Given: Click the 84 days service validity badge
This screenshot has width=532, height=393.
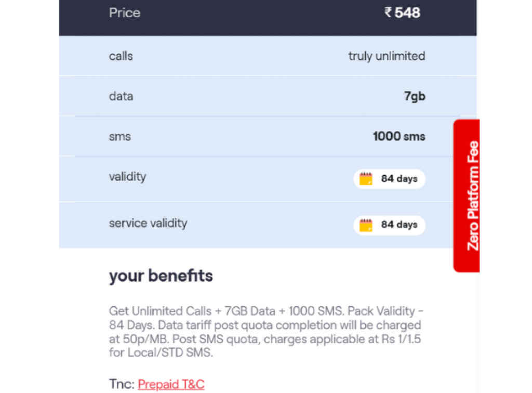Looking at the screenshot, I should tap(389, 225).
